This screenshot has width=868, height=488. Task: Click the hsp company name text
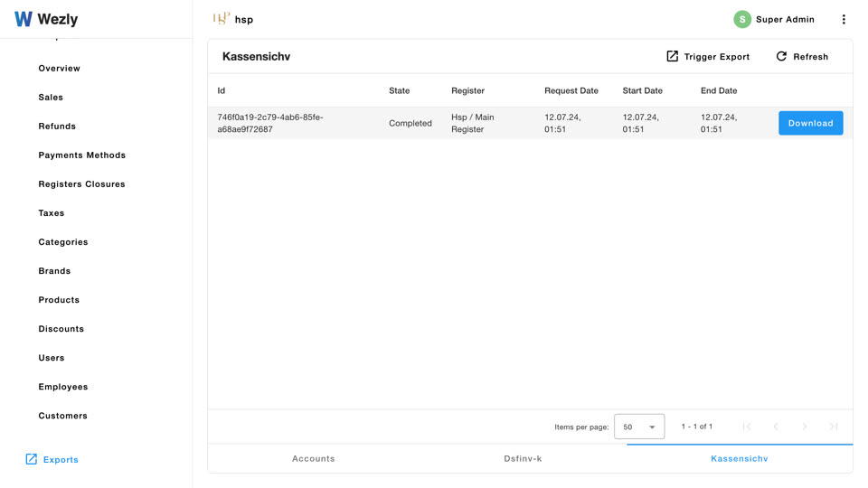tap(243, 19)
